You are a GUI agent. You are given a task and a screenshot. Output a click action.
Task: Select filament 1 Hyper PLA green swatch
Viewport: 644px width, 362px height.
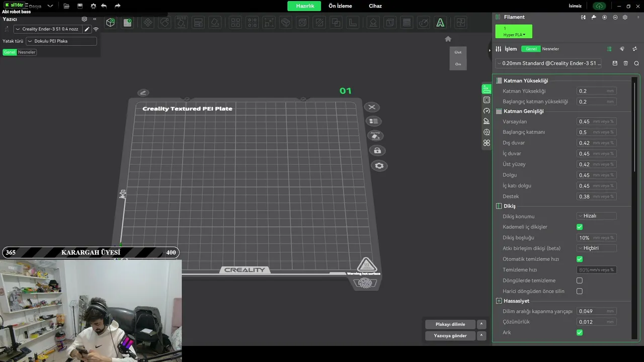[514, 32]
